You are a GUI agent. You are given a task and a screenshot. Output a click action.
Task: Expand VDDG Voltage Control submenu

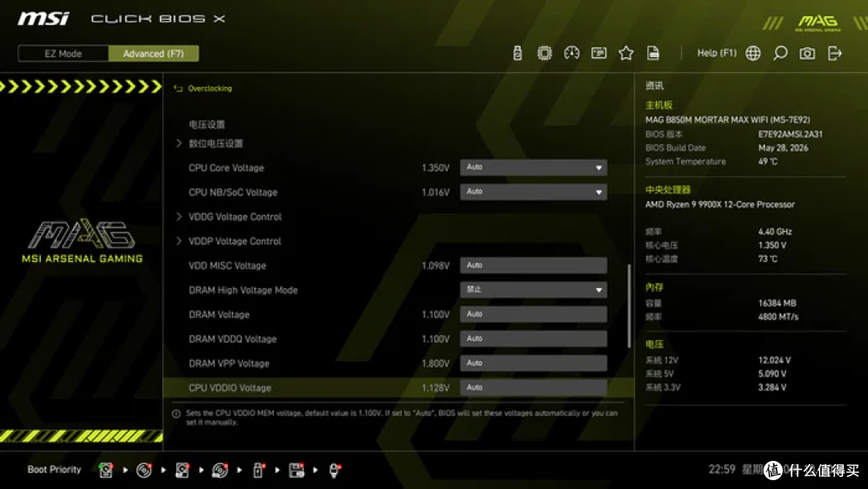click(235, 216)
